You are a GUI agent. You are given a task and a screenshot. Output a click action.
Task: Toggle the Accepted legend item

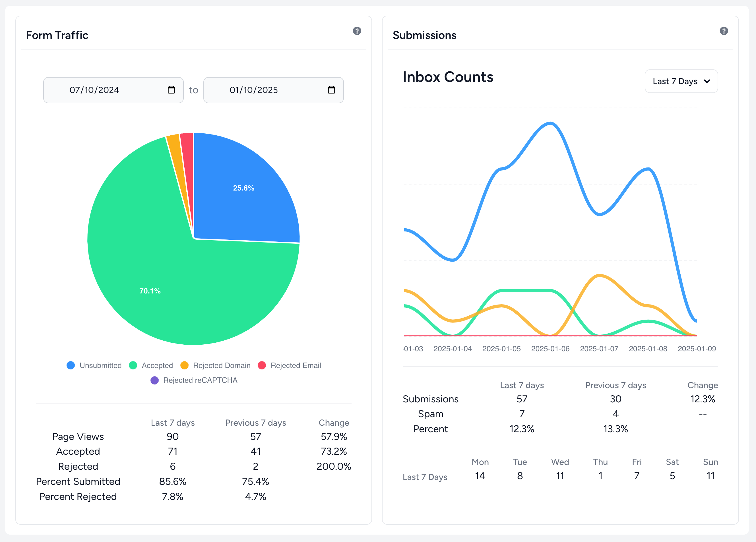(x=151, y=365)
